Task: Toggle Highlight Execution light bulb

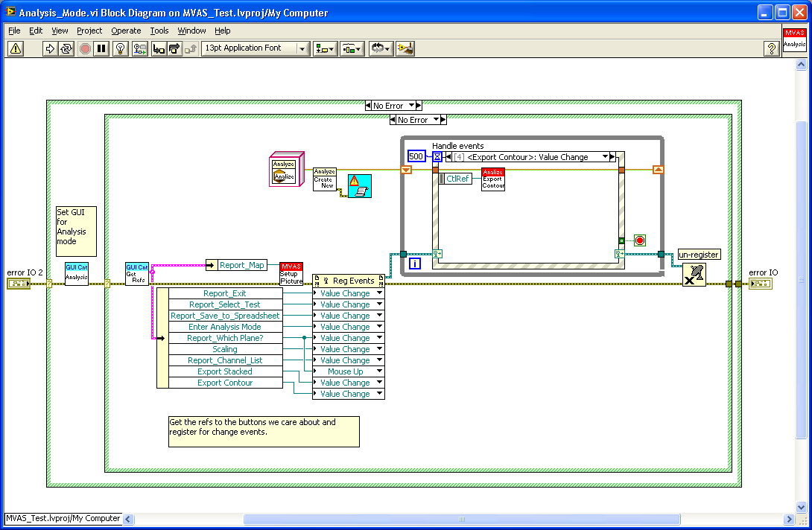Action: click(120, 48)
